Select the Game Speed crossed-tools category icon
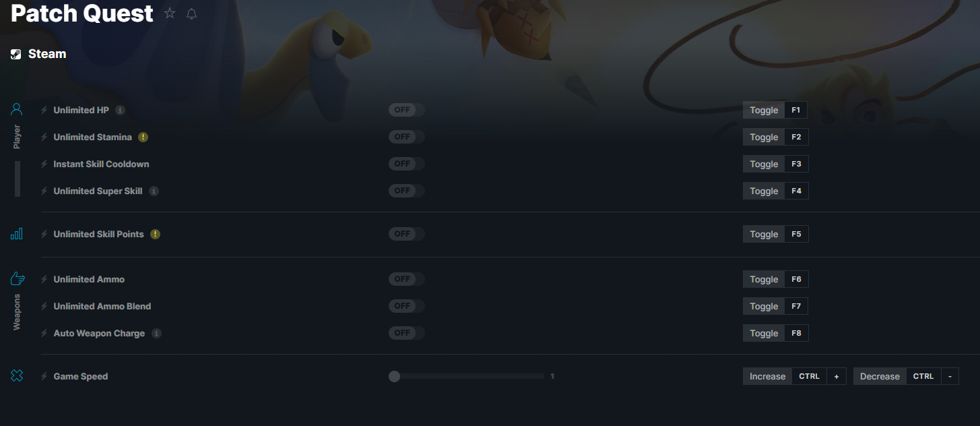Image resolution: width=980 pixels, height=426 pixels. 17,376
